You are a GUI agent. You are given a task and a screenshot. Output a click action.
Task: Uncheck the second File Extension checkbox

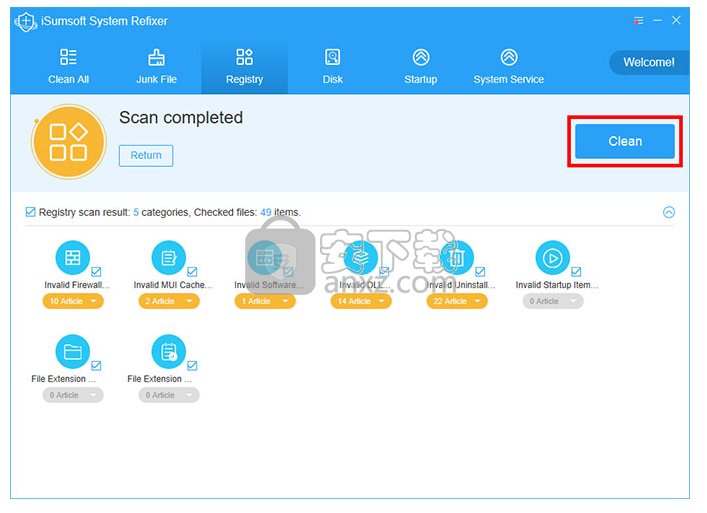(x=192, y=365)
